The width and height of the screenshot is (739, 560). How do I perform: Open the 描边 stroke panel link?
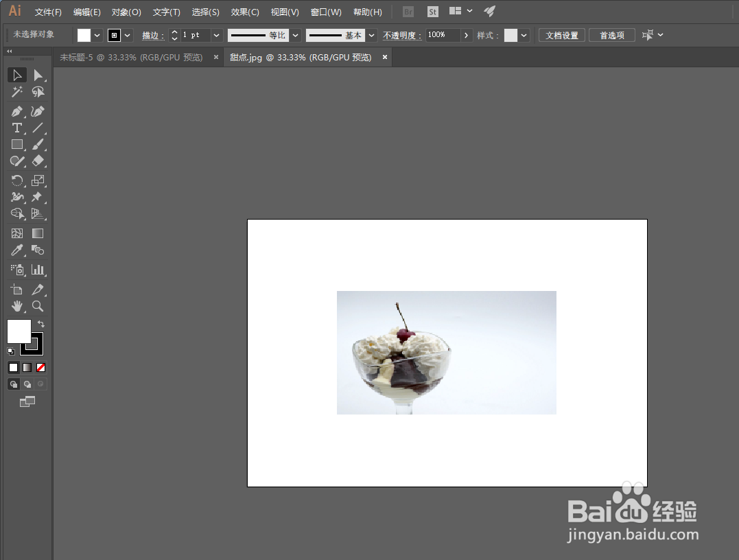pyautogui.click(x=153, y=36)
